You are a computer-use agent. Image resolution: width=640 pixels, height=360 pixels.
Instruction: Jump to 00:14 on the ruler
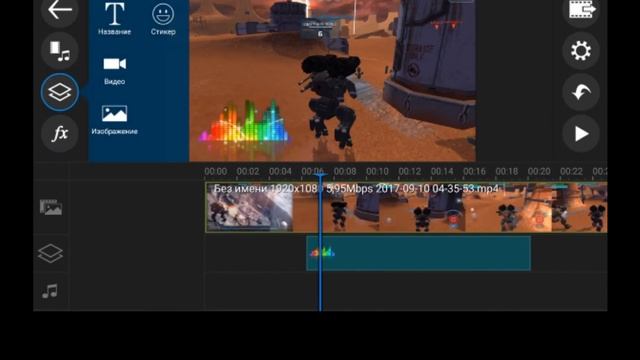[442, 171]
